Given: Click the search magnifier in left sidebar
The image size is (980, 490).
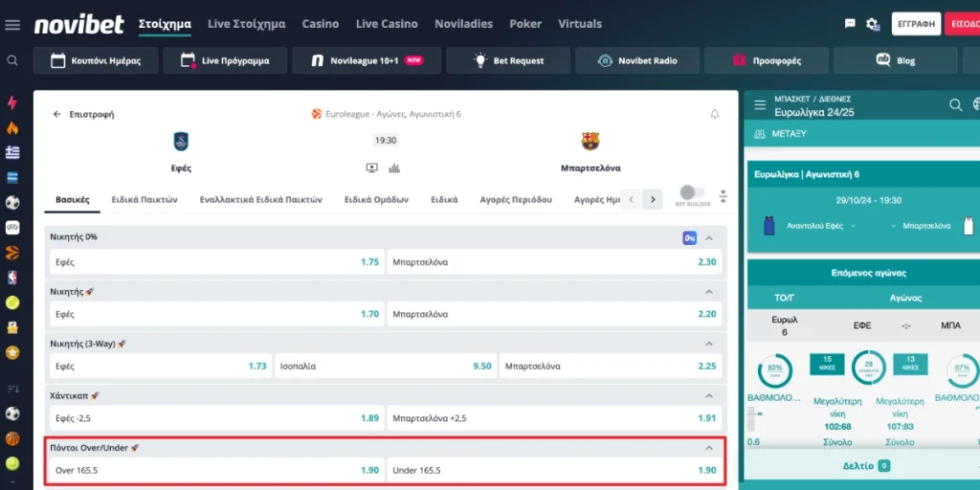Looking at the screenshot, I should [11, 60].
